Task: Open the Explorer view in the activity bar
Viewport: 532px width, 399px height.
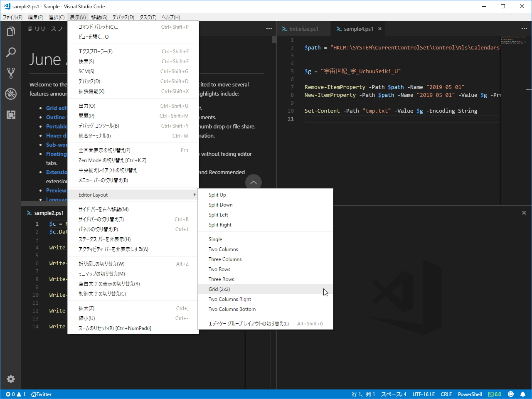Action: tap(11, 31)
